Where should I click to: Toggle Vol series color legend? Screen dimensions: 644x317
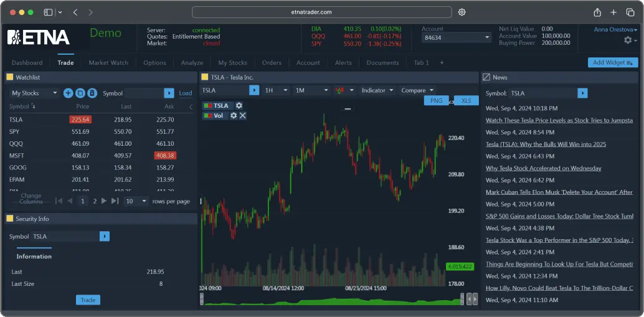pyautogui.click(x=208, y=116)
